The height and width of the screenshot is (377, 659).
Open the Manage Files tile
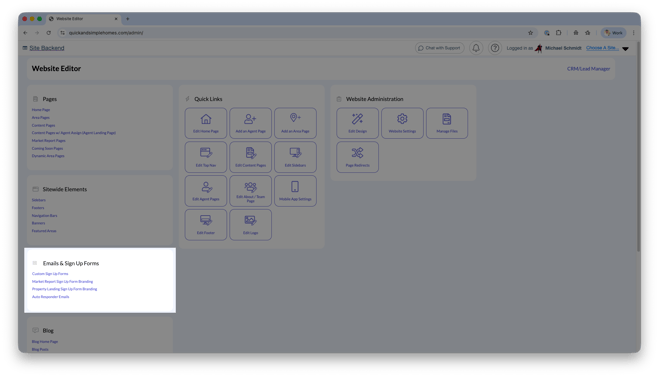447,123
